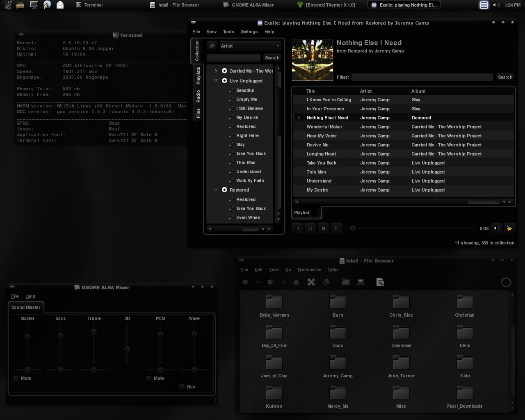
Task: Click the song progress seek bar
Action: (x=411, y=228)
